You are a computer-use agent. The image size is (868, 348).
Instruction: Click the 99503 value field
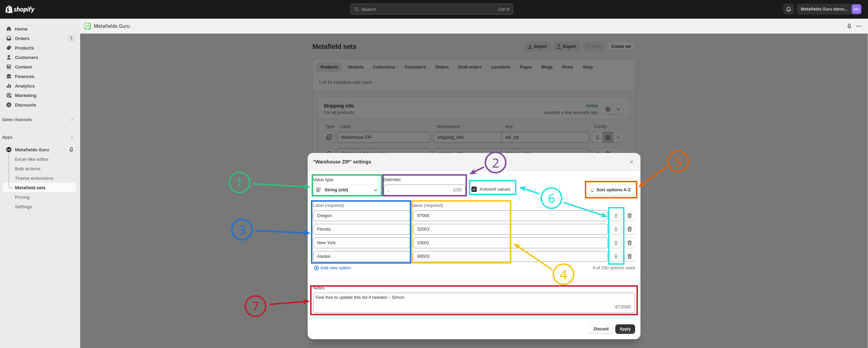(x=510, y=256)
